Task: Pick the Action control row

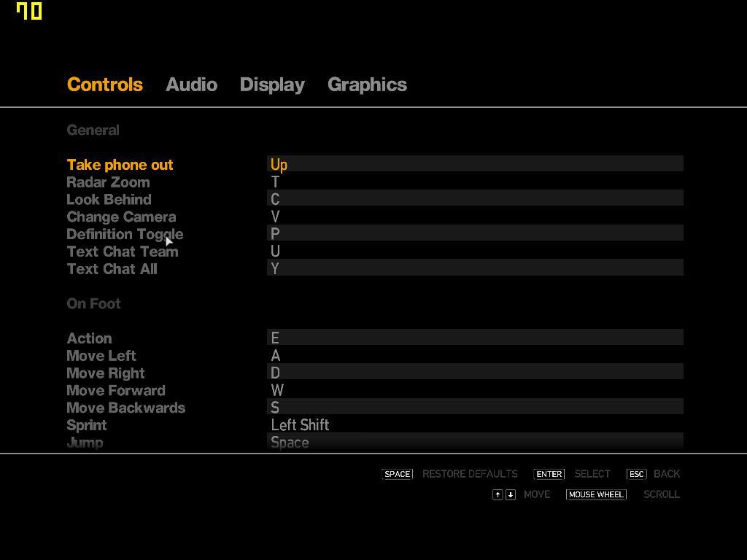Action: [375, 338]
